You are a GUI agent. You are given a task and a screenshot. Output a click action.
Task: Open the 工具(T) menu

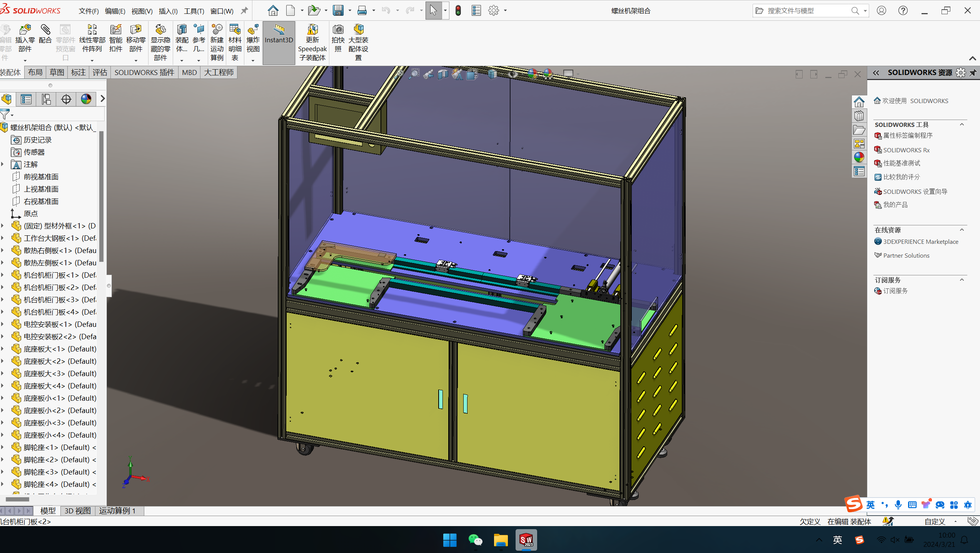194,11
